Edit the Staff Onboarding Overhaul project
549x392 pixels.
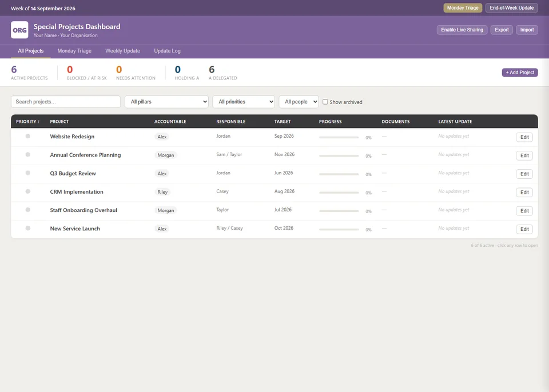coord(524,211)
